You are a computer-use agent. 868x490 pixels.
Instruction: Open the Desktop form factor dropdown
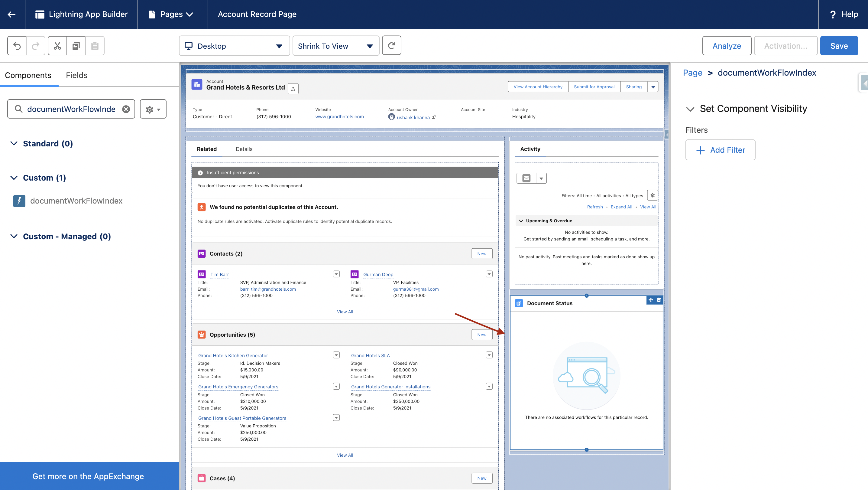[235, 46]
